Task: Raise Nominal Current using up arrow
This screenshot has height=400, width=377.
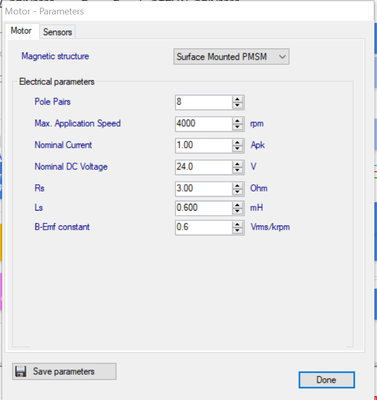Action: 237,142
